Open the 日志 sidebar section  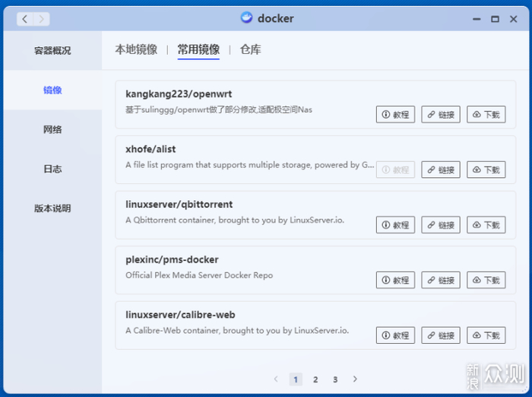tap(52, 169)
